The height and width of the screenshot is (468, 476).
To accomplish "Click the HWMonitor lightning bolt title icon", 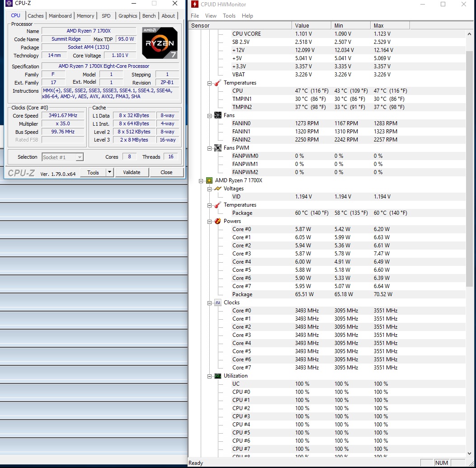I will point(194,4).
